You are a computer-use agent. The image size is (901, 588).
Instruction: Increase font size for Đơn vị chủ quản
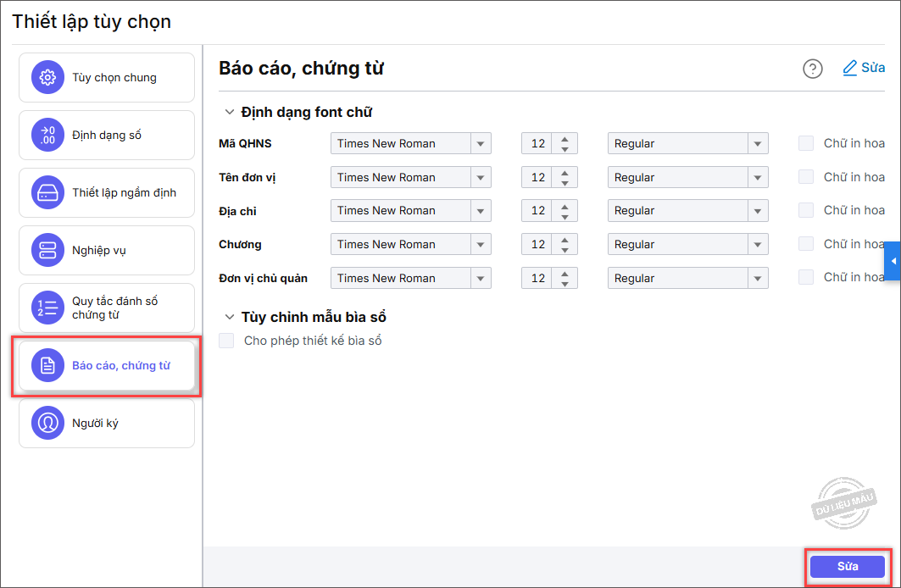[564, 273]
